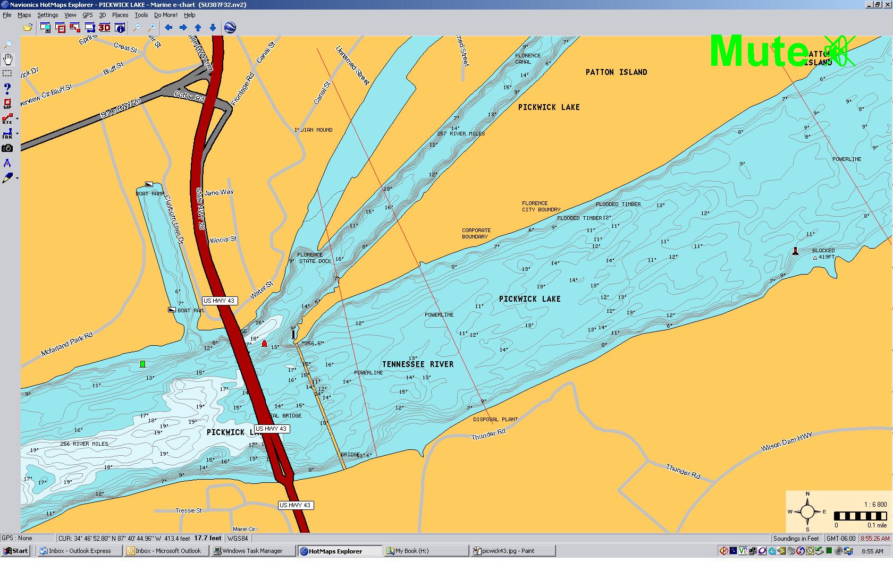Screen dimensions: 893x588
Task: Activate the hand pan tool
Action: pos(7,59)
